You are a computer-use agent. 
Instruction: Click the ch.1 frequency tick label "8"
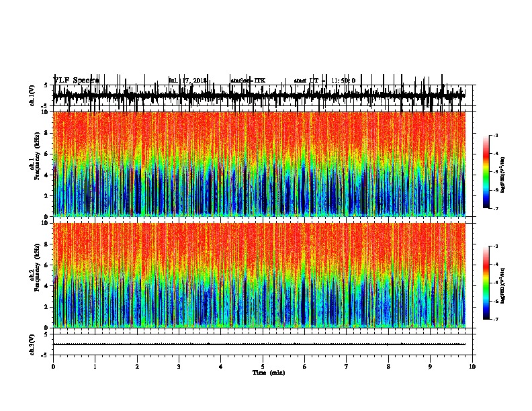click(x=47, y=133)
